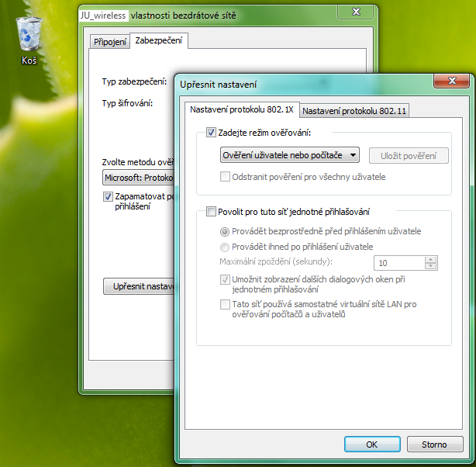
Task: Select Nastavení protokolu 802.1X tab
Action: (242, 109)
